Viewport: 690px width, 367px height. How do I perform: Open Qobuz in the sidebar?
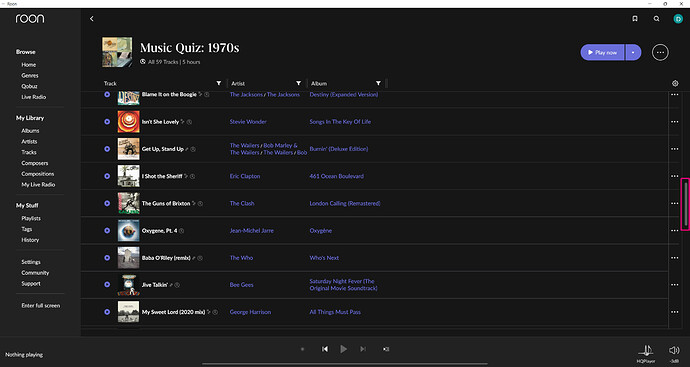tap(29, 86)
